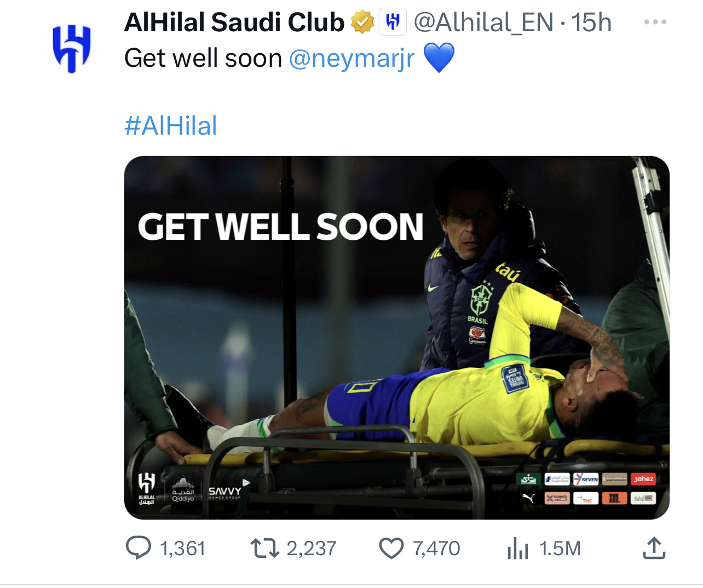Click the 7,470 likes count

tap(436, 548)
